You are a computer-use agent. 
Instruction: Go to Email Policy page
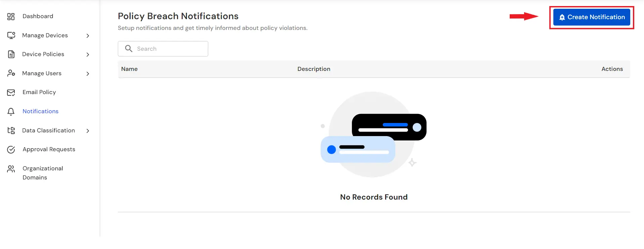click(39, 92)
